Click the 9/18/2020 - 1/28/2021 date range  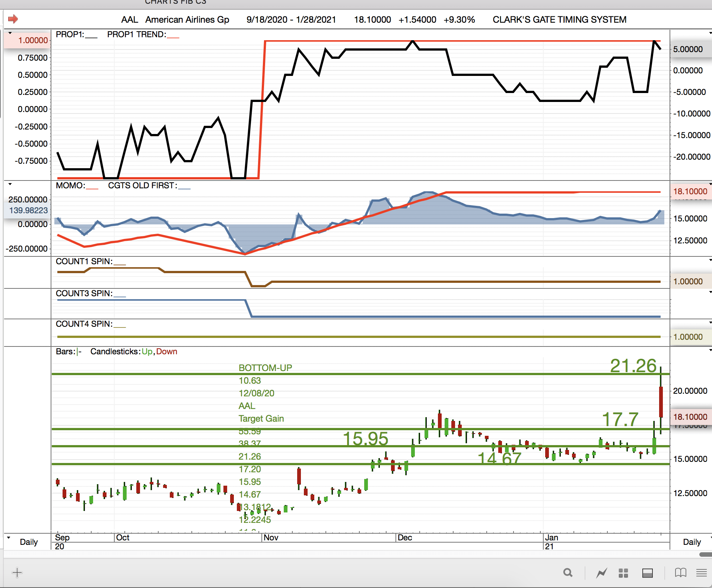click(x=291, y=19)
